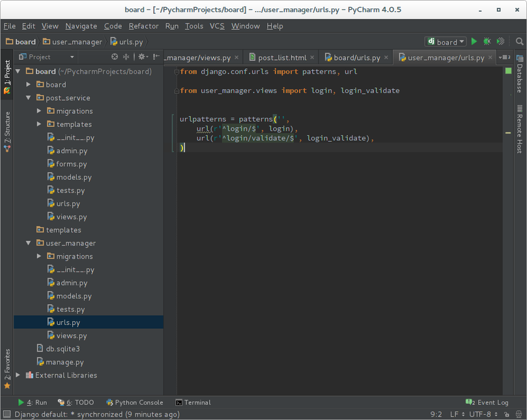The height and width of the screenshot is (420, 527).
Task: Hide the Project panel with hide icon
Action: click(156, 57)
